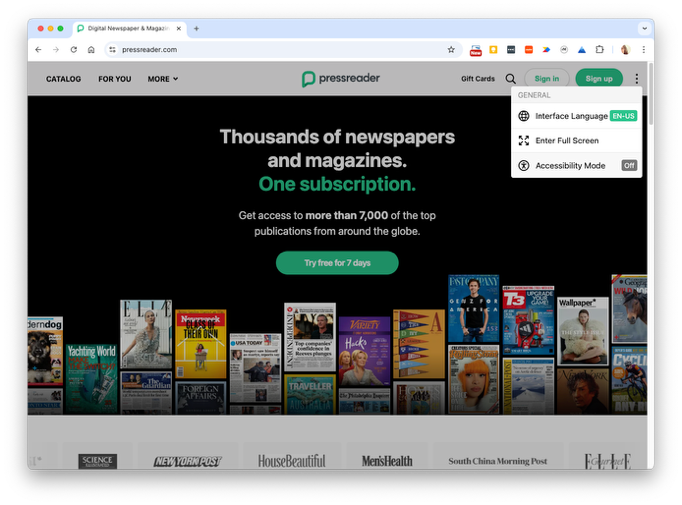
Task: Open the ELLE magazine cover
Action: (x=146, y=334)
